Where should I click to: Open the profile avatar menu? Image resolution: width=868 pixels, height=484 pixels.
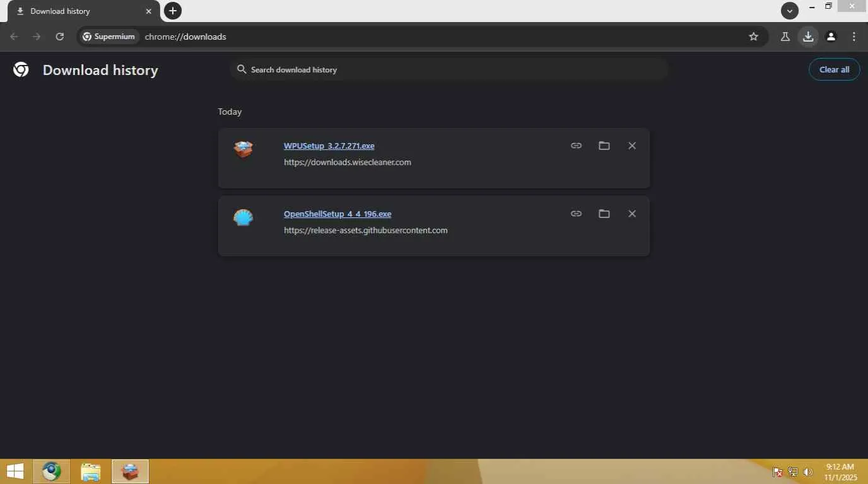pyautogui.click(x=831, y=37)
